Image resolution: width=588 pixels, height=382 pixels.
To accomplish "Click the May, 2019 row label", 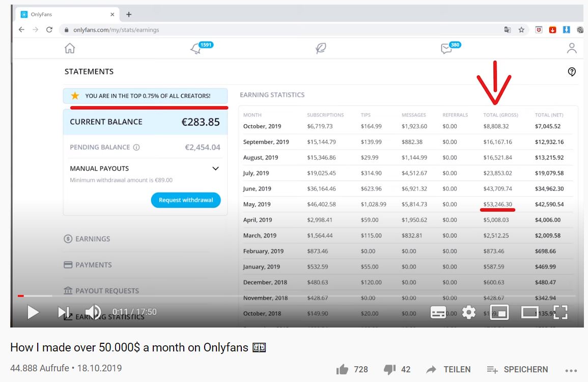I will tap(257, 204).
